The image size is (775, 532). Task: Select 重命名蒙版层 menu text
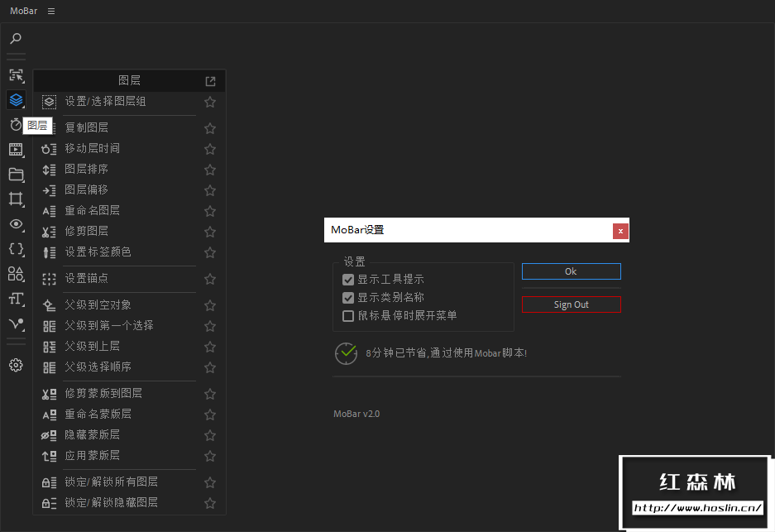98,414
